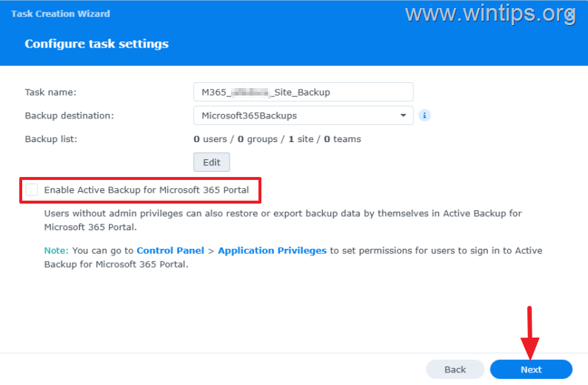Click the info icon beside Backup destination

425,115
